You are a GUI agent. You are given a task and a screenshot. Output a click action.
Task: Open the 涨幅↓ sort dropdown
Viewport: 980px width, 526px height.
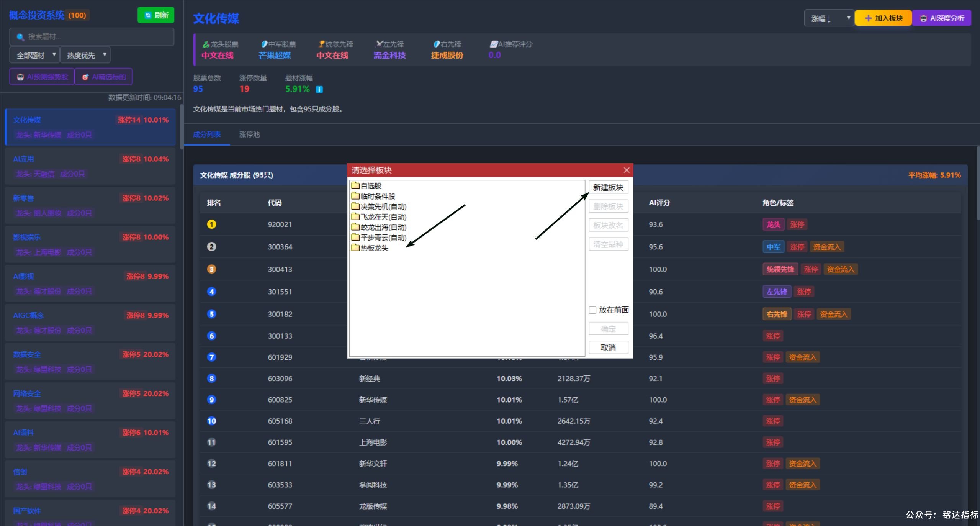[829, 18]
